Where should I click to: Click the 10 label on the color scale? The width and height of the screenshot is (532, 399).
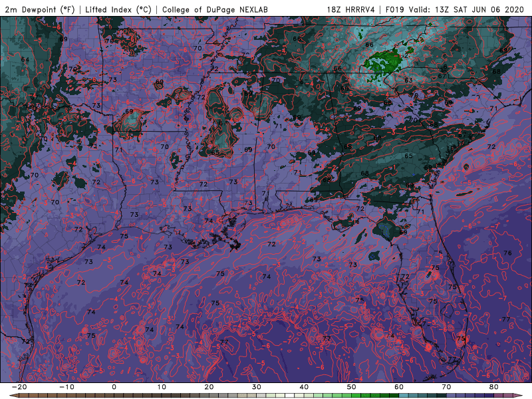point(162,387)
